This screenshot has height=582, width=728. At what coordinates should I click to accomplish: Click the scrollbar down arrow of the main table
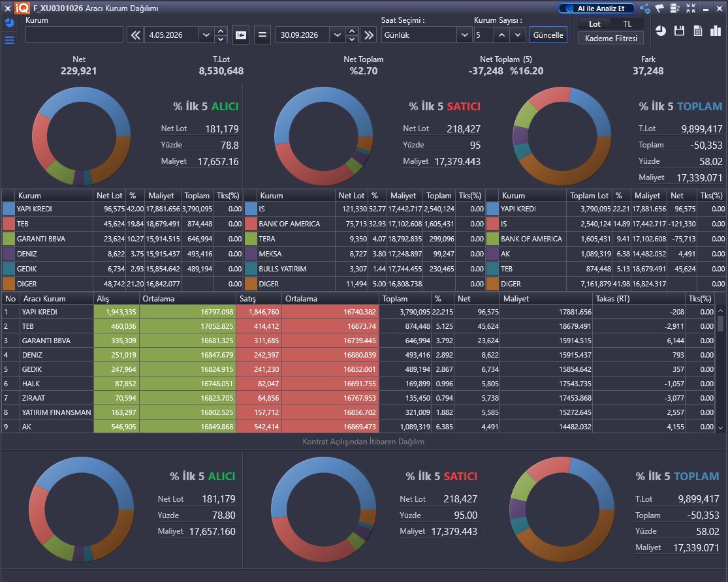(720, 427)
